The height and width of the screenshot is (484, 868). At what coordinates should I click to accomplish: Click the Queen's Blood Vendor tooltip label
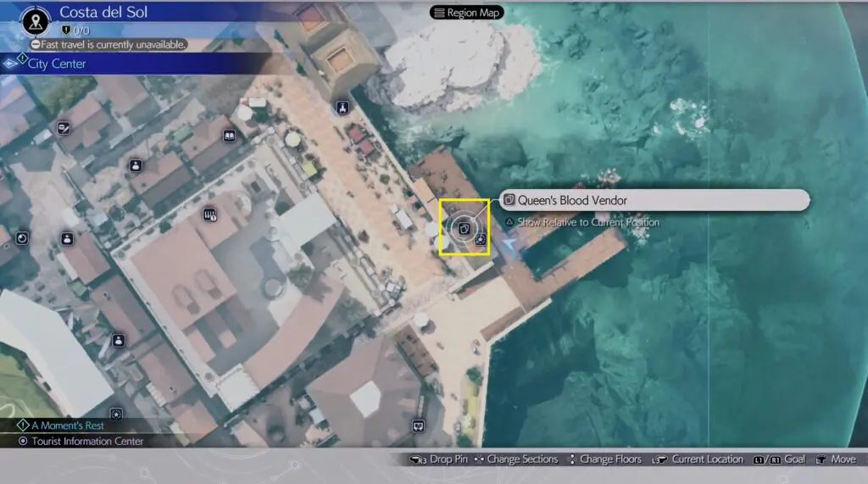pos(572,200)
